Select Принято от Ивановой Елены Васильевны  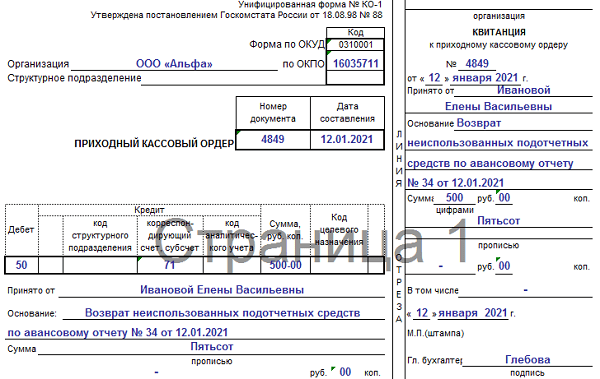coord(222,290)
